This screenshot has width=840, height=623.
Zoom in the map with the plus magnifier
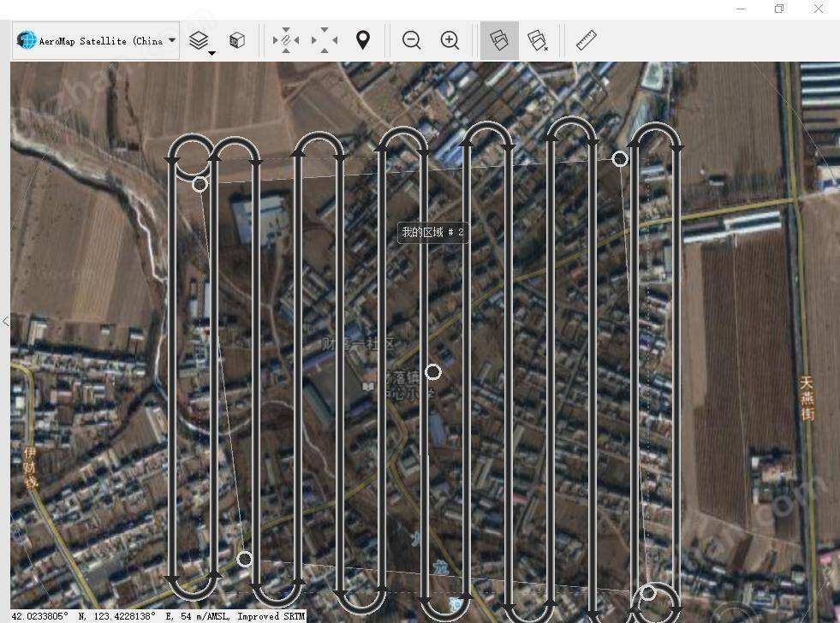click(450, 40)
